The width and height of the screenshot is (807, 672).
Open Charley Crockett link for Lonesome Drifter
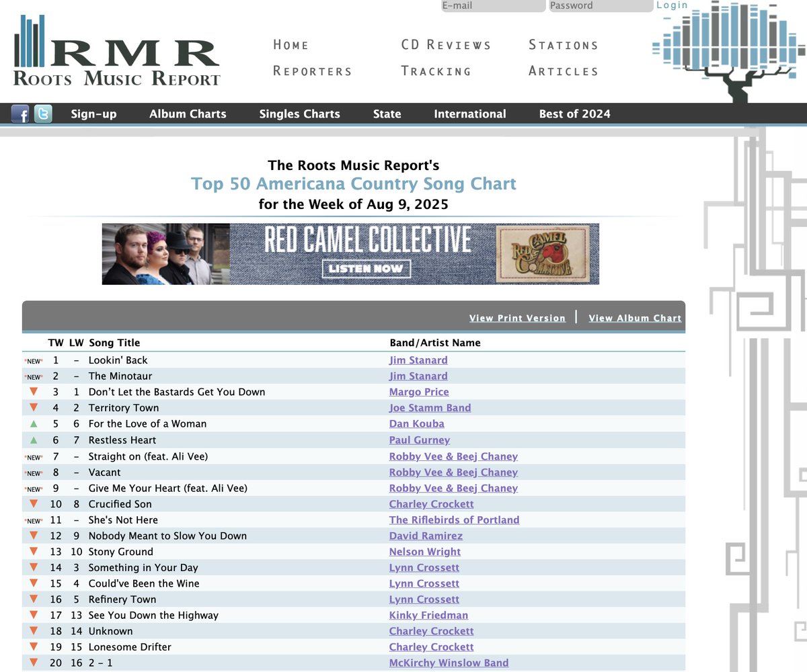click(432, 647)
